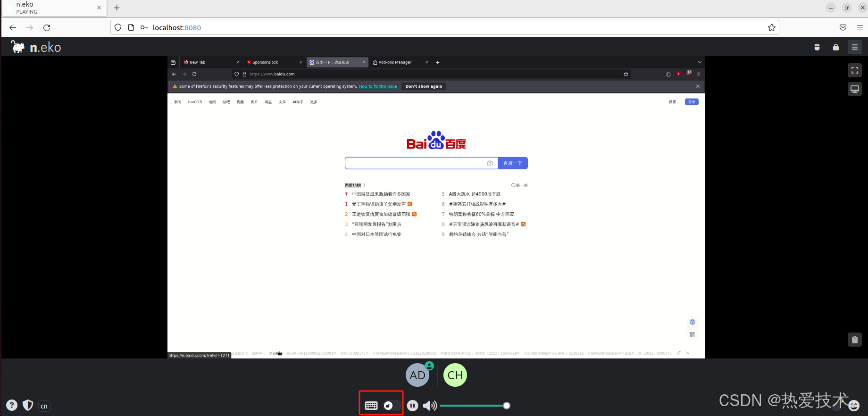Expand the remote Firefox list-all-tabs chevron
868x416 pixels.
click(700, 62)
